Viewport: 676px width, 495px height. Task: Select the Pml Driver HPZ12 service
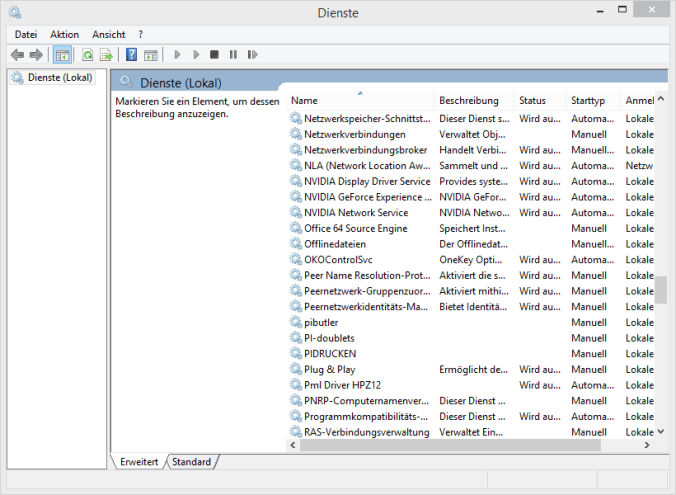coord(342,385)
